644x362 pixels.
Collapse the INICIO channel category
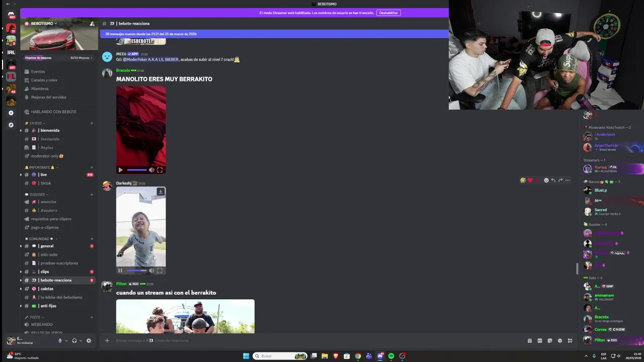pos(36,123)
